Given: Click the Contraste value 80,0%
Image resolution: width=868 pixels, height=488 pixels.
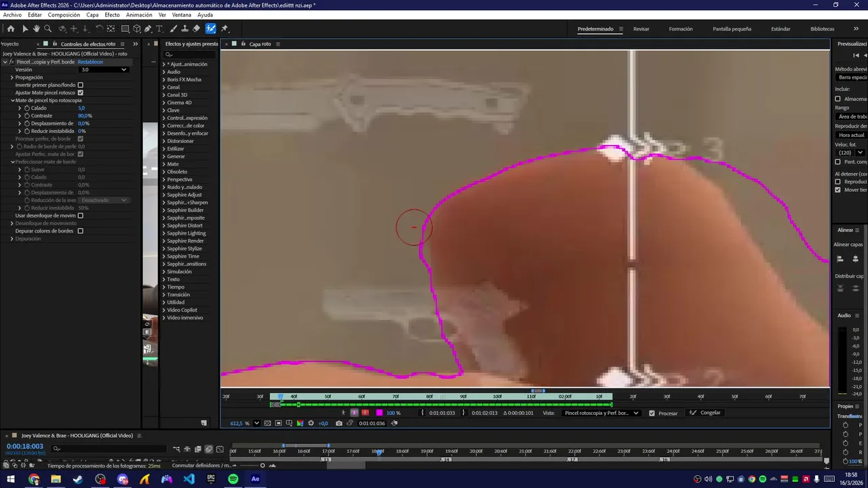Looking at the screenshot, I should pos(85,116).
